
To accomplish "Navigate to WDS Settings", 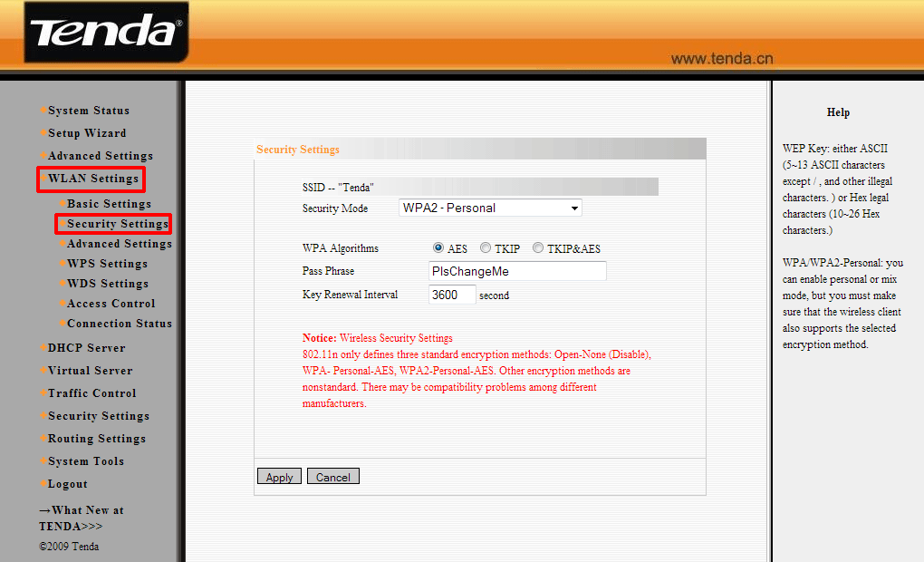I will point(107,284).
